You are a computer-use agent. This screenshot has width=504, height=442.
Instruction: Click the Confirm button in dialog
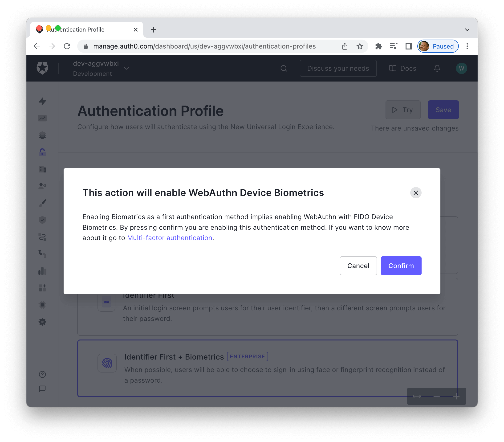tap(401, 266)
